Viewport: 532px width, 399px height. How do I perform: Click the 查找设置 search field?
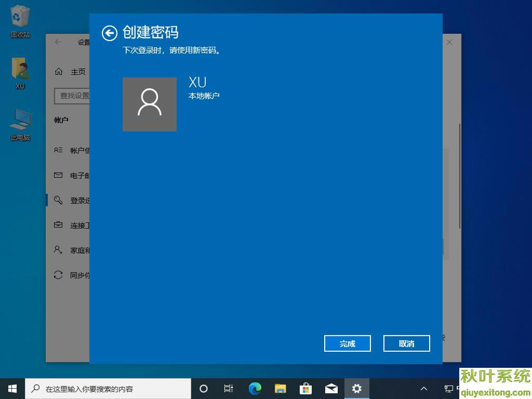click(x=72, y=96)
